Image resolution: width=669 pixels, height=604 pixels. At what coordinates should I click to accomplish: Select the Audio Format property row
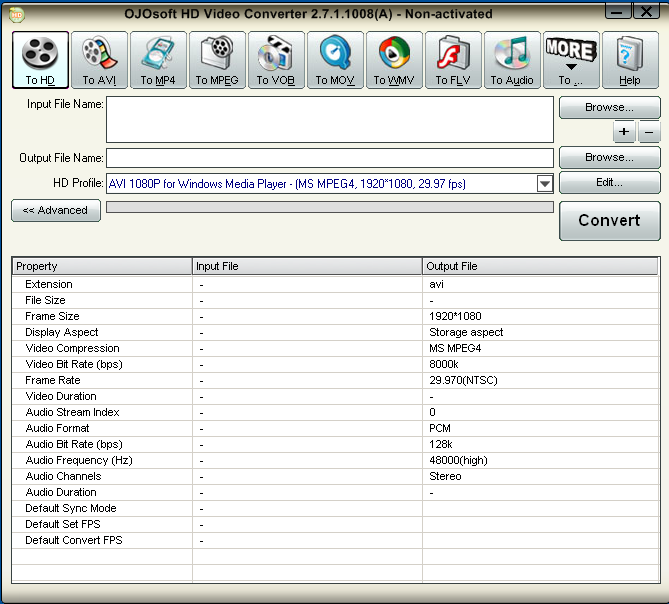pyautogui.click(x=335, y=428)
